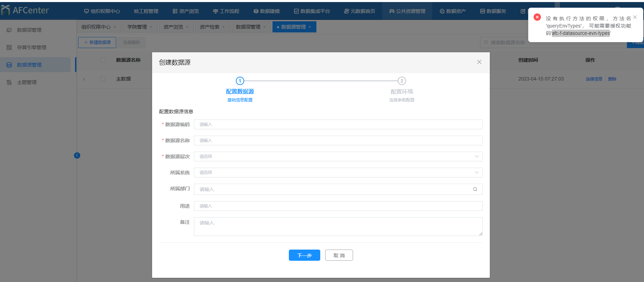The height and width of the screenshot is (282, 644).
Task: Close the 资产浏览 page tab
Action: click(x=187, y=27)
